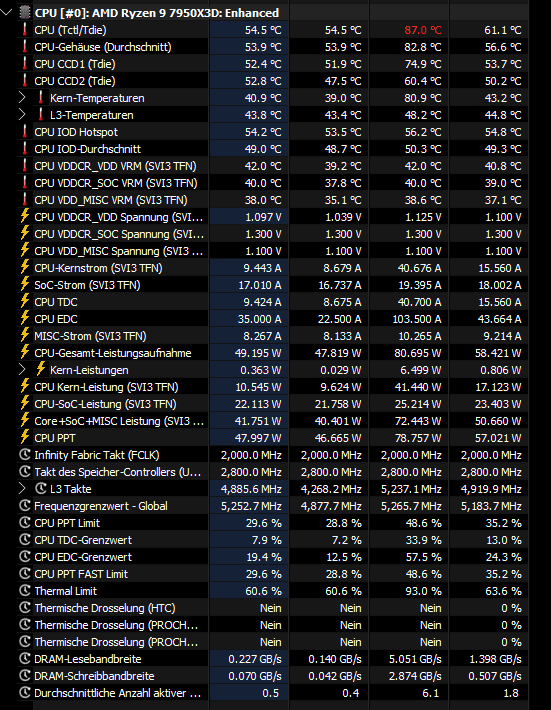Click the red 87.0 °C maximum value
551x710 pixels.
(x=423, y=30)
